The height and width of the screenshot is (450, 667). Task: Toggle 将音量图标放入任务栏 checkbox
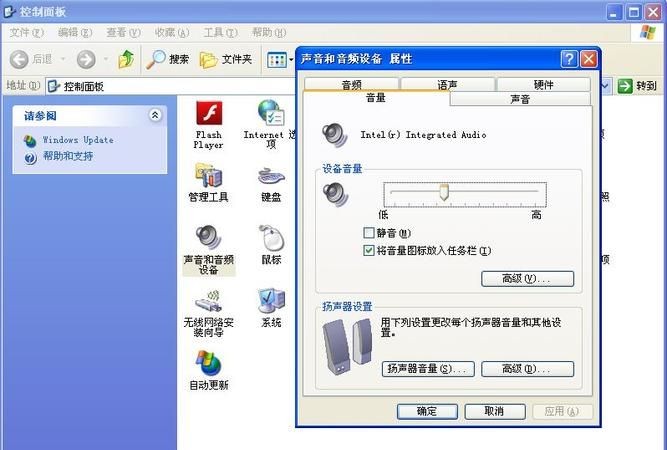(x=368, y=250)
